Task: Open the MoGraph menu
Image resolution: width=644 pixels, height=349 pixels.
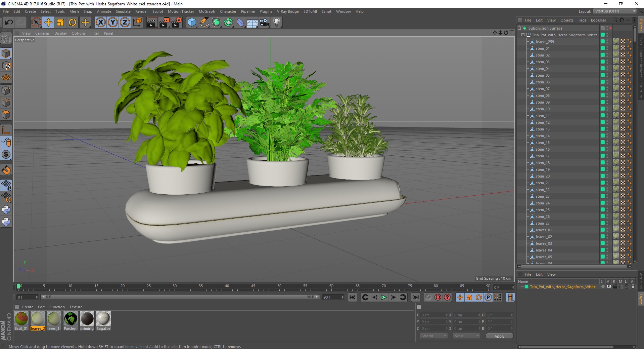Action: (207, 11)
